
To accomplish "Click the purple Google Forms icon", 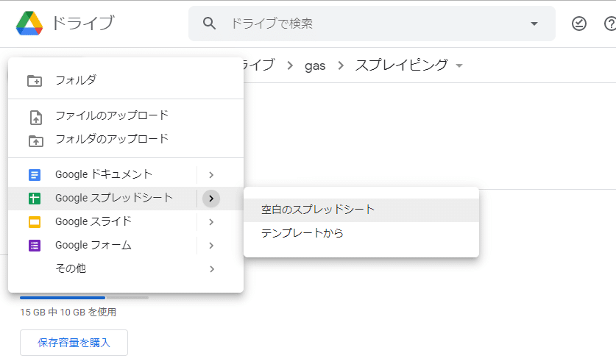I will click(35, 246).
